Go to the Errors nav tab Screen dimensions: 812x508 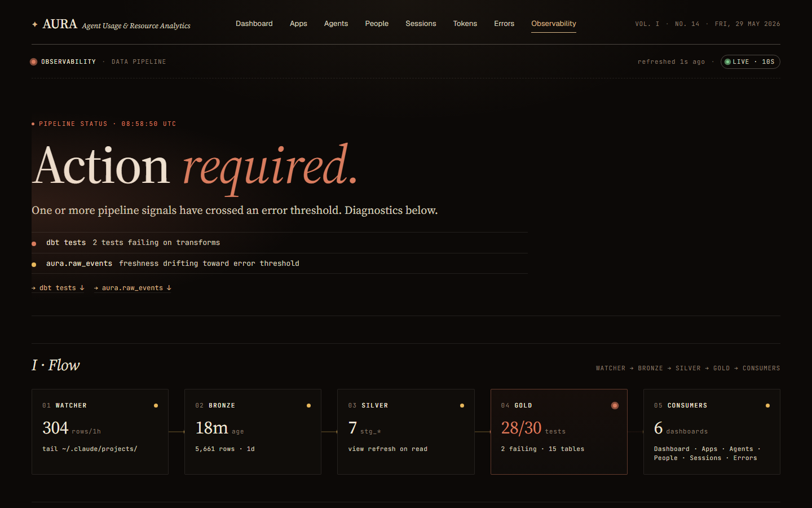(504, 24)
